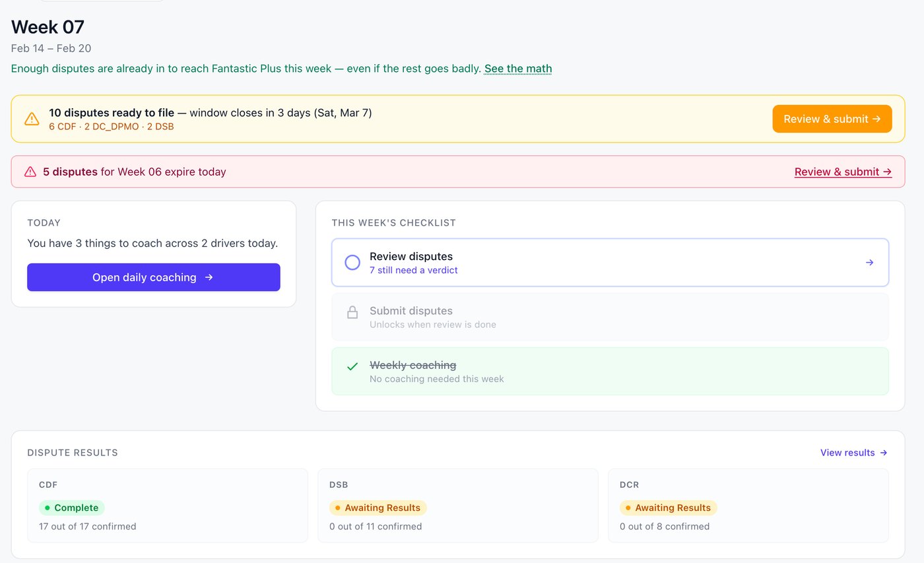Click the Feb 14 – Feb 20 date range
Screen dimensions: 924x563
pos(51,48)
